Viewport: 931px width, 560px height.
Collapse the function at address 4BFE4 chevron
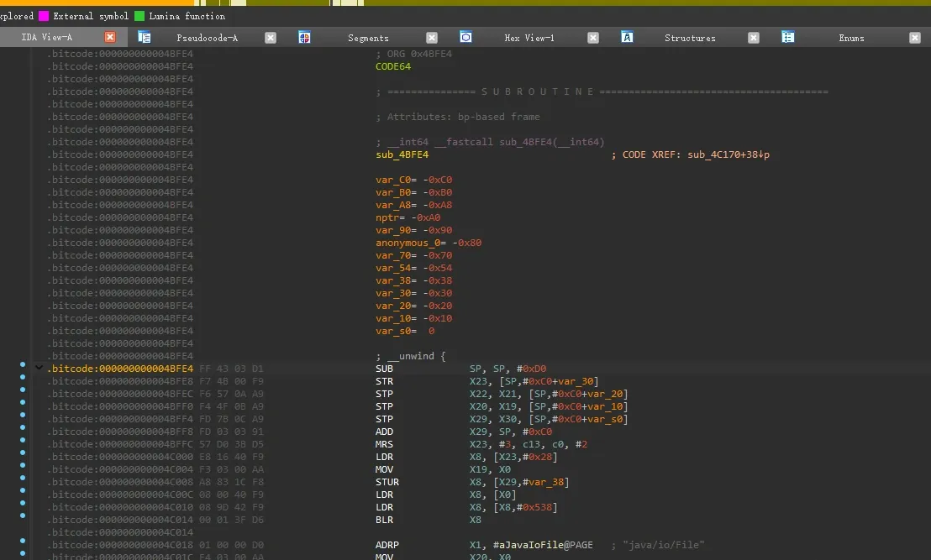tap(39, 368)
